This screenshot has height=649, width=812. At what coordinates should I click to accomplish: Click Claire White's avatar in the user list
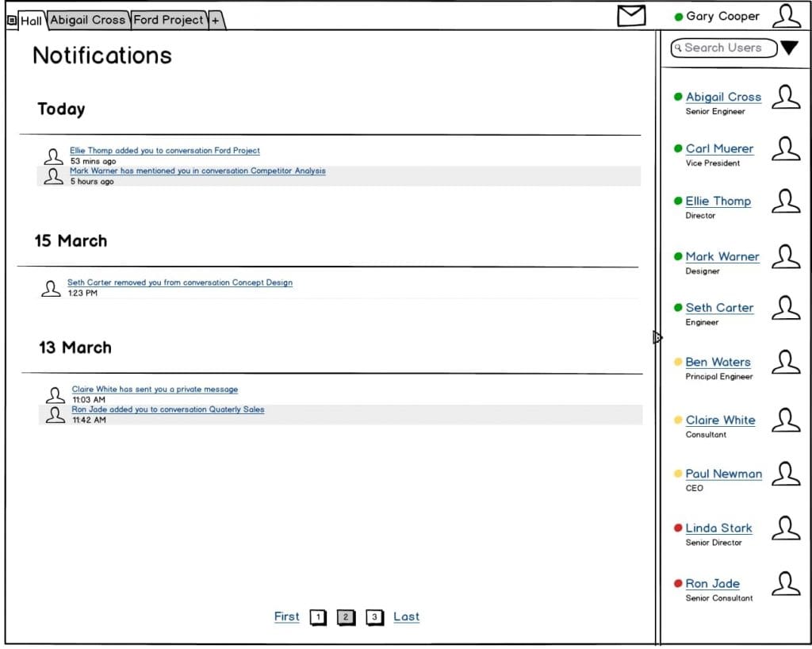[786, 420]
